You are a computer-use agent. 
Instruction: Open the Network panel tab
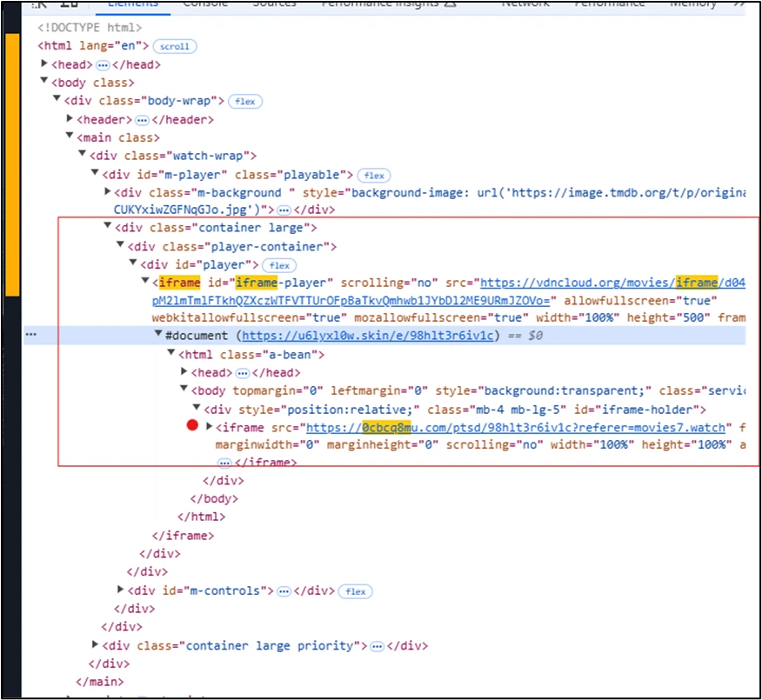(x=525, y=4)
